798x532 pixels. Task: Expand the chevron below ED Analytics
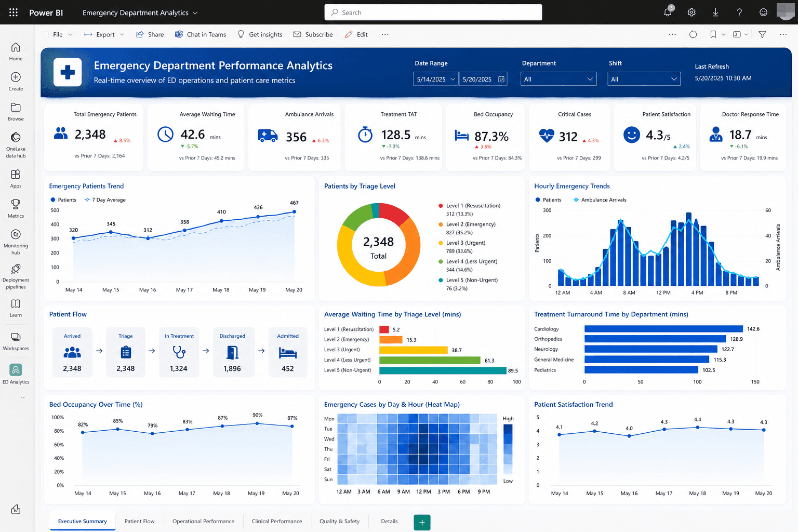click(x=22, y=397)
